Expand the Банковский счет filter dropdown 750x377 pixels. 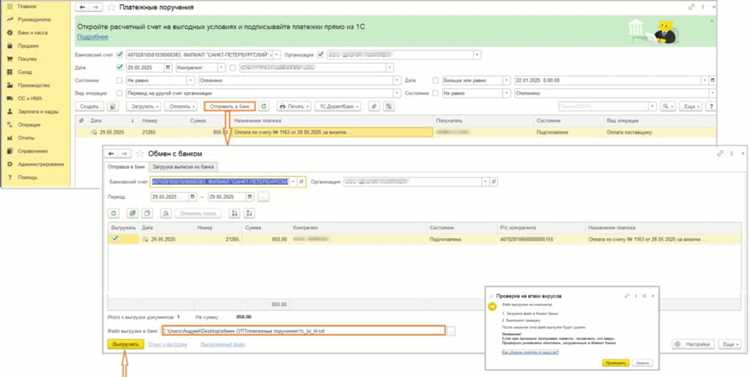tap(277, 55)
